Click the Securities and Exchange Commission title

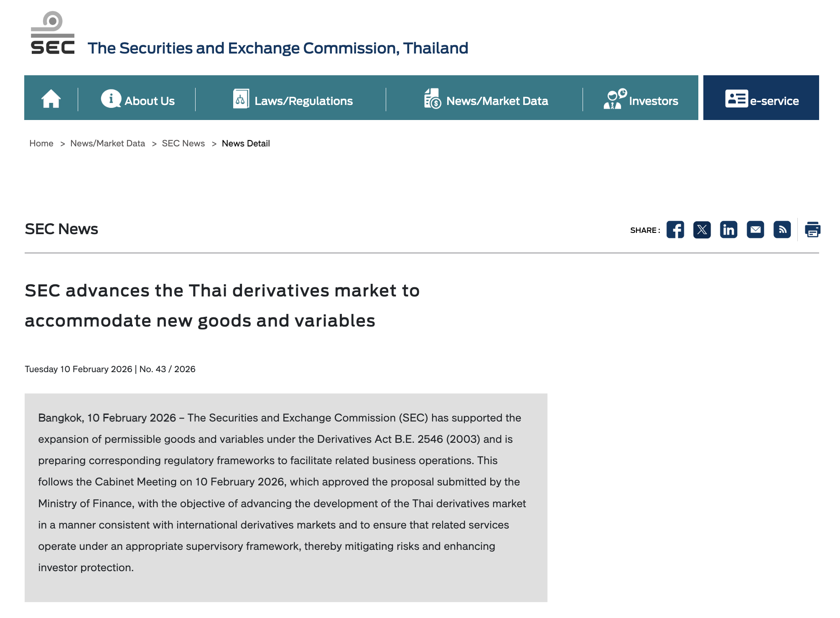pos(278,48)
